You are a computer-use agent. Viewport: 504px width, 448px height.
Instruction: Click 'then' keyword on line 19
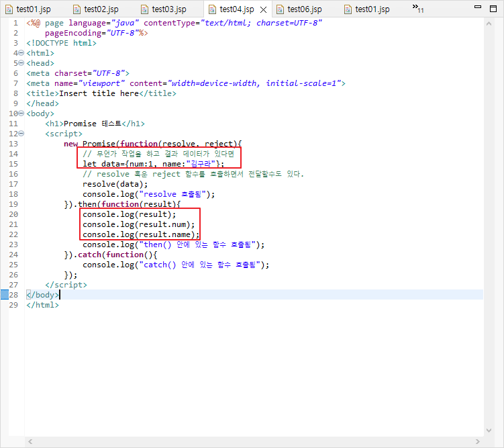(x=87, y=204)
